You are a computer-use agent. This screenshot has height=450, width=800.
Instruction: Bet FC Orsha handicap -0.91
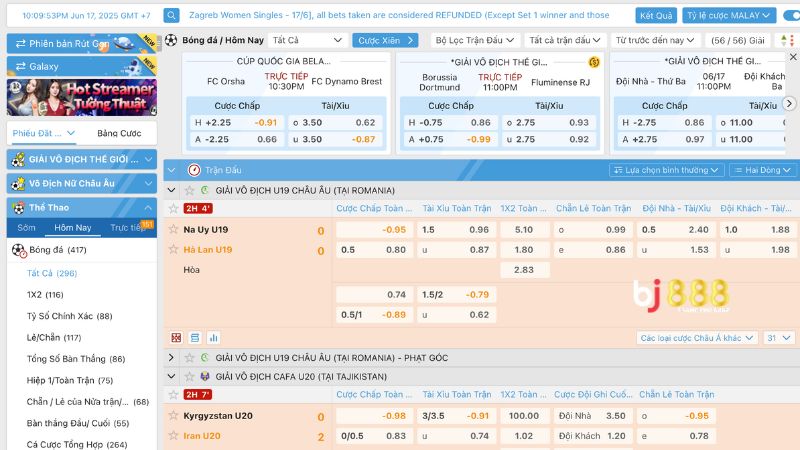236,122
